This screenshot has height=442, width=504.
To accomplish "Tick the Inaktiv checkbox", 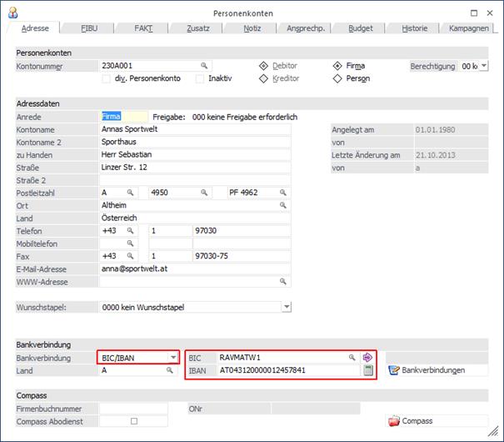I will tap(200, 79).
